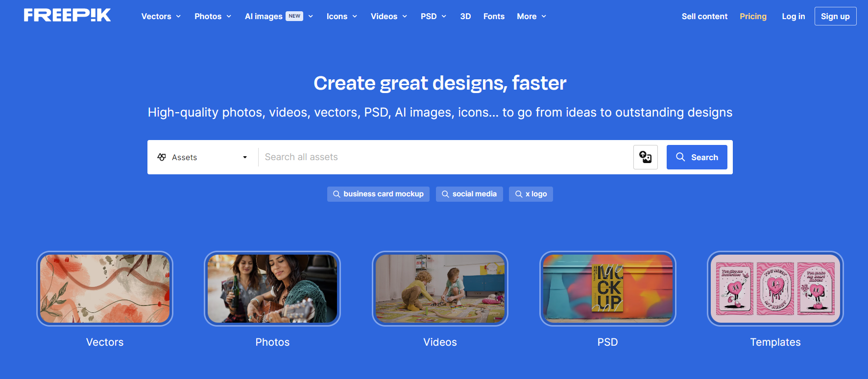Open the Vectors category thumbnail
The width and height of the screenshot is (868, 379).
tap(105, 288)
